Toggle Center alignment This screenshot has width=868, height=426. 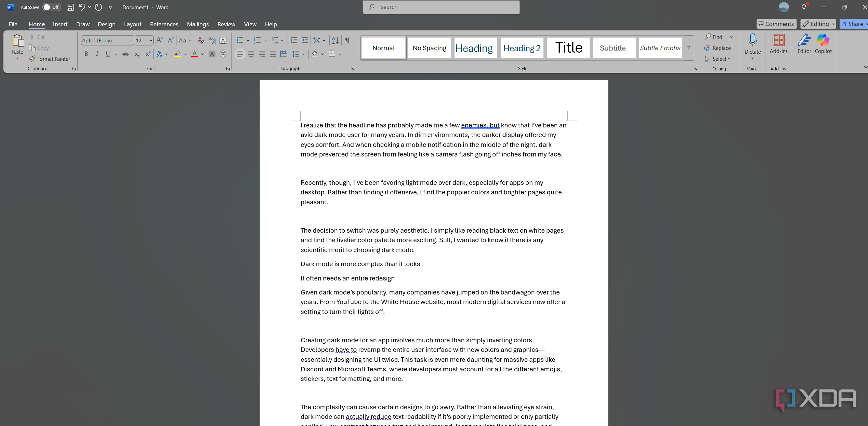(x=251, y=54)
